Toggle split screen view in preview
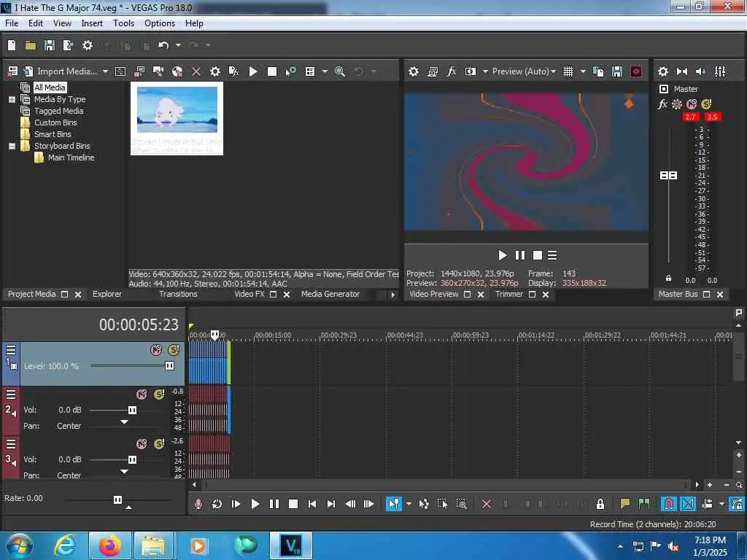 [x=471, y=71]
